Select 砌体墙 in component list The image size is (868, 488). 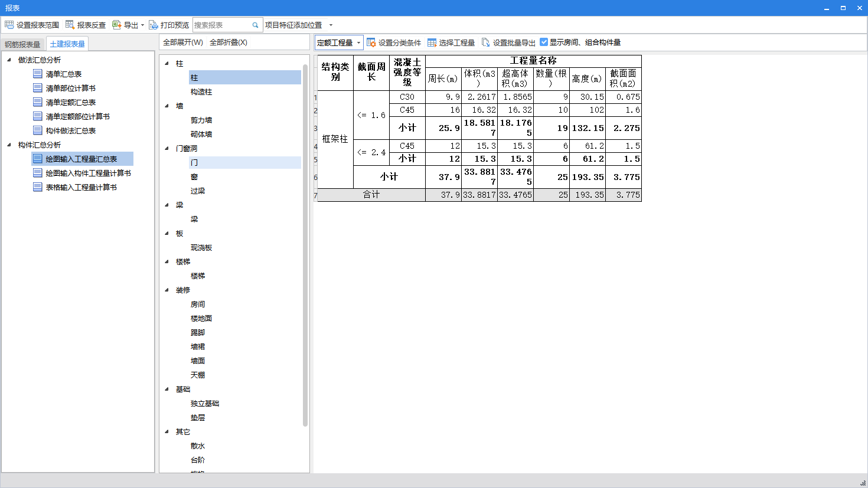(x=201, y=135)
